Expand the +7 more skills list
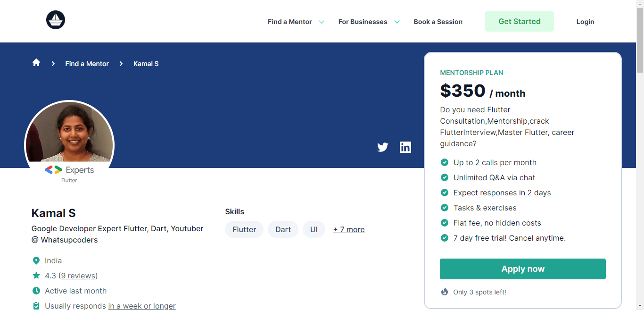Image resolution: width=644 pixels, height=310 pixels. click(349, 229)
